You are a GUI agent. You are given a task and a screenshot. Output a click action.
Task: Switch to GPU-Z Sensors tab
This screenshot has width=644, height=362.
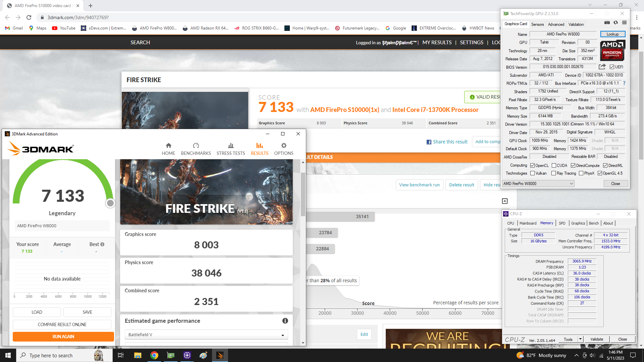click(537, 24)
